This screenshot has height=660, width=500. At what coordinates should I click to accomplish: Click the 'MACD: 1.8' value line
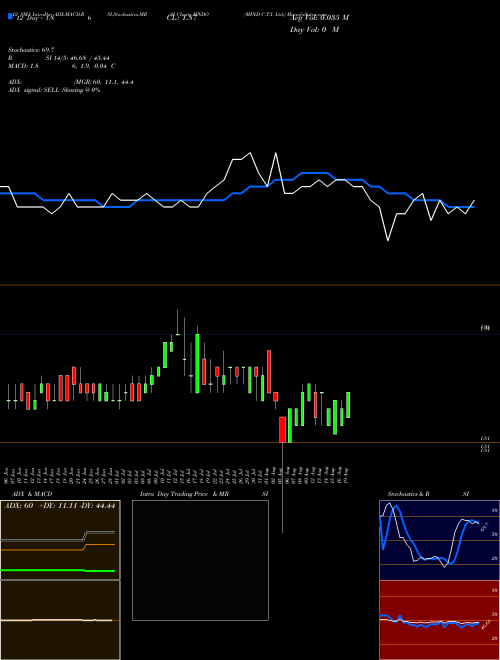pyautogui.click(x=61, y=66)
